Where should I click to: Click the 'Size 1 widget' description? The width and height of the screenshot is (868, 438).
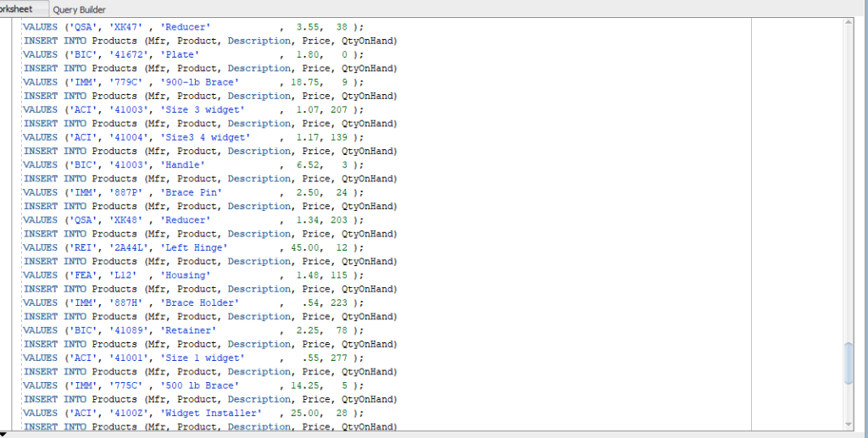(203, 359)
